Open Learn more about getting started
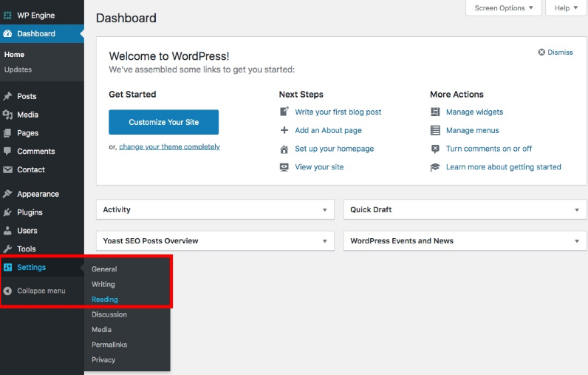The height and width of the screenshot is (375, 588). tap(503, 167)
